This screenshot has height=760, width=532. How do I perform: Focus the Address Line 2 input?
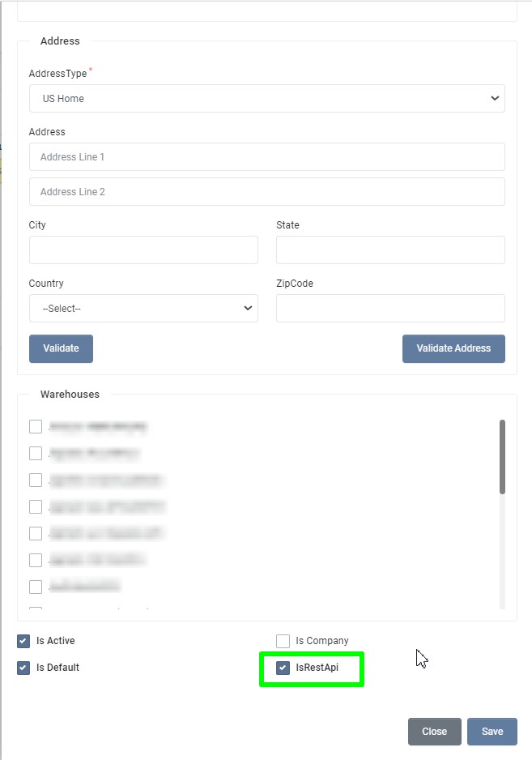tap(266, 192)
